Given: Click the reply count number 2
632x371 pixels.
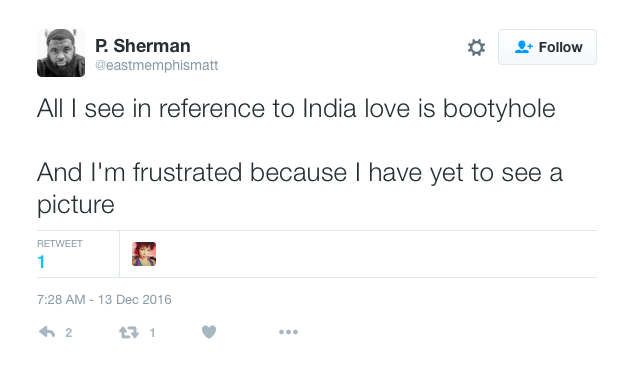Looking at the screenshot, I should (x=69, y=333).
